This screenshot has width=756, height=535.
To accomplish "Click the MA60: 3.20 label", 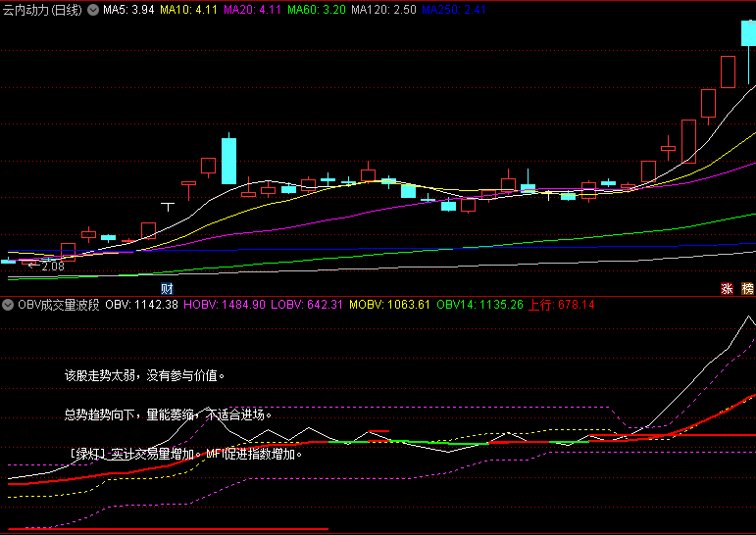I will pyautogui.click(x=317, y=10).
